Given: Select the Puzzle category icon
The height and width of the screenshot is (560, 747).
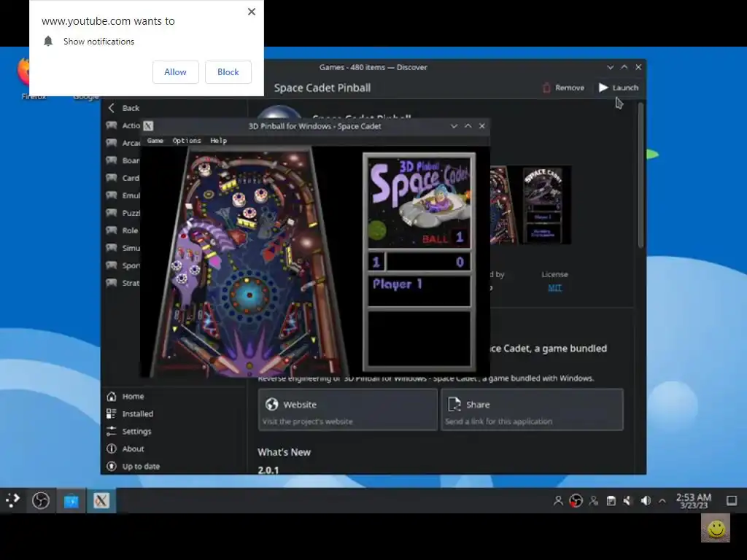Looking at the screenshot, I should click(x=112, y=212).
